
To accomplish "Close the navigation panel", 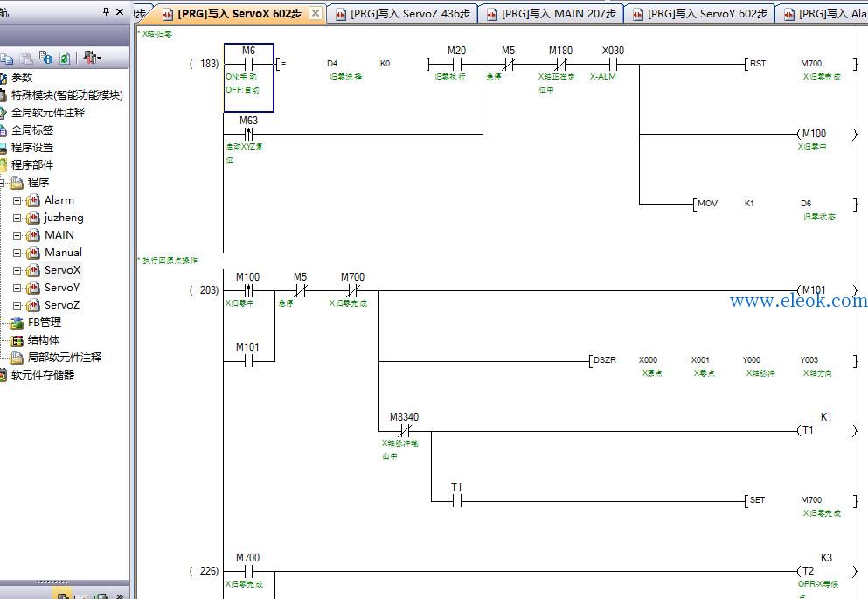I will click(120, 11).
